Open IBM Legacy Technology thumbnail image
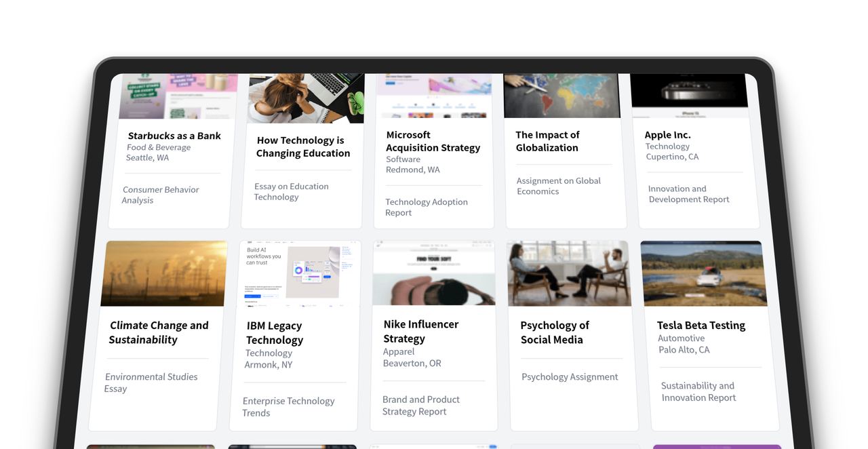This screenshot has width=868, height=449. coord(299,273)
